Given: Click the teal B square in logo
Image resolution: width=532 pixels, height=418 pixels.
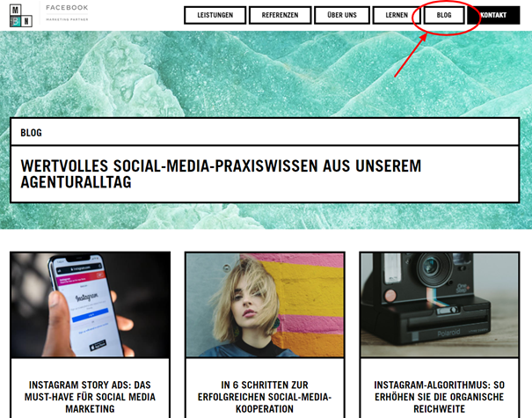Looking at the screenshot, I should pos(15,22).
